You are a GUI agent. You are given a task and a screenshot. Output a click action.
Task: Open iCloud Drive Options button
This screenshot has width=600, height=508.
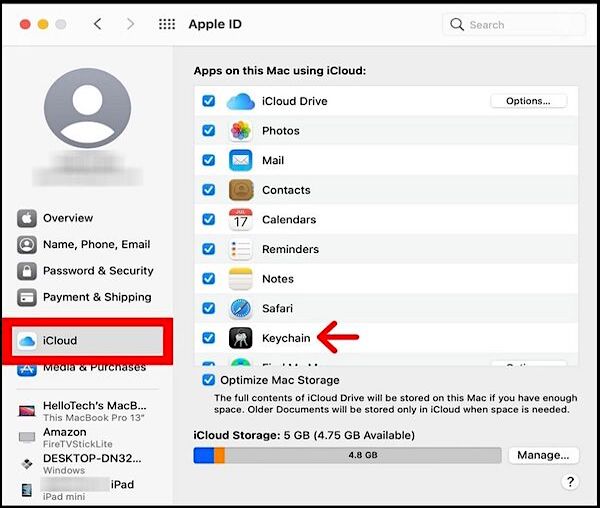(x=528, y=101)
